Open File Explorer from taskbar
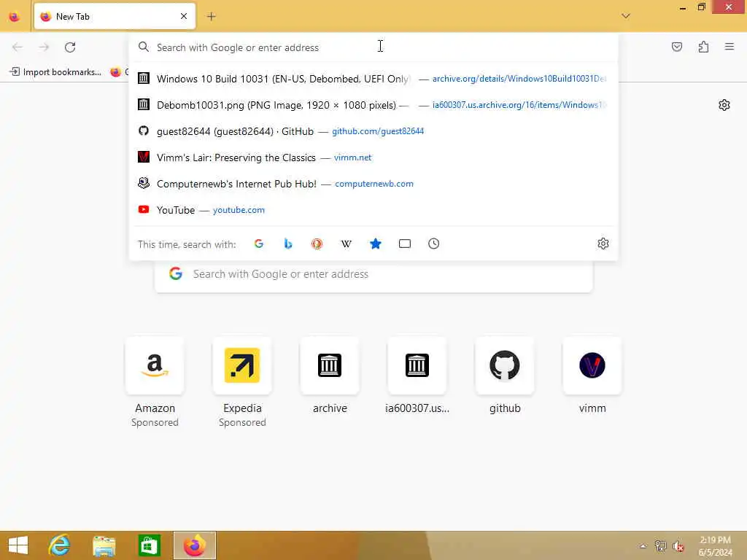 tap(104, 545)
